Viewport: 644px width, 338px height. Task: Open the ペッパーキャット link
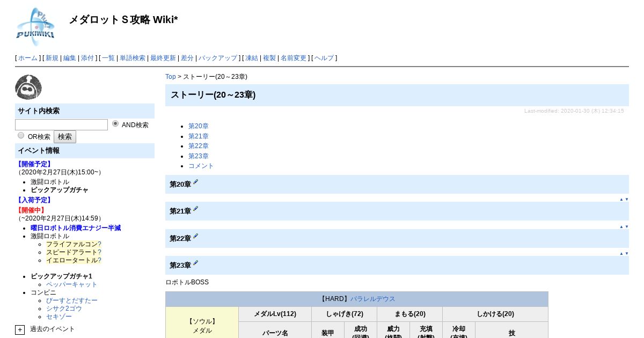(72, 284)
